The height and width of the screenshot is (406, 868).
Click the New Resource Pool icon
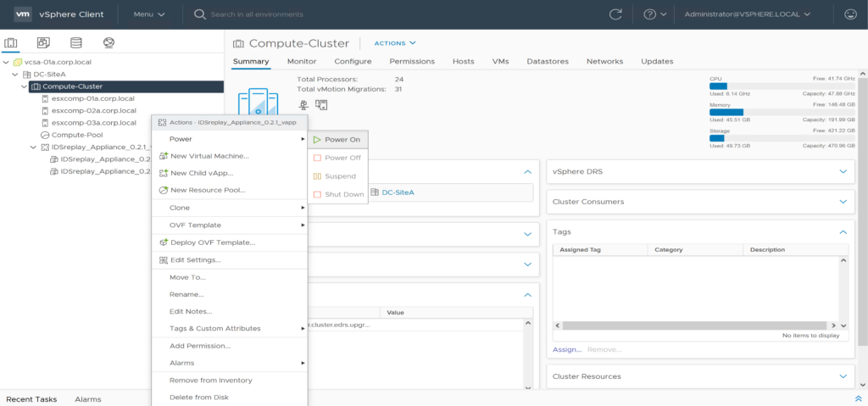164,190
